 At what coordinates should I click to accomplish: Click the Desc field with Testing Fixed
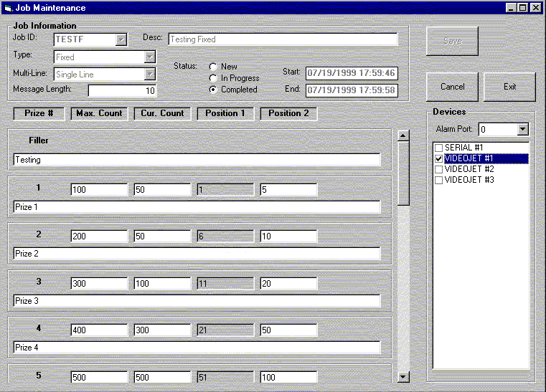coord(283,39)
